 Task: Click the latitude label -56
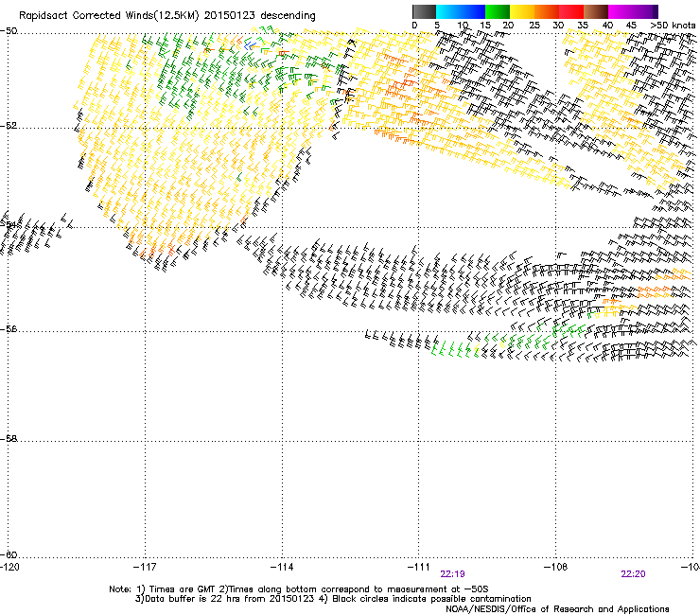pyautogui.click(x=9, y=329)
